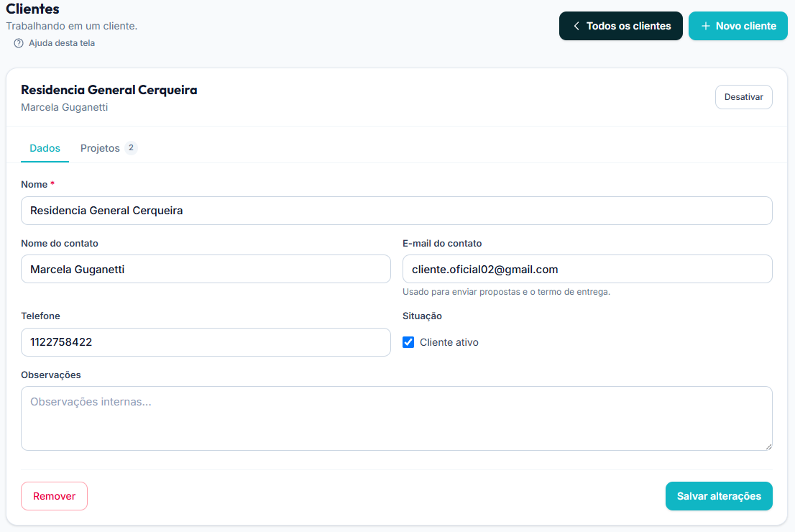
Task: Click the E-mail do contato field
Action: pyautogui.click(x=587, y=269)
